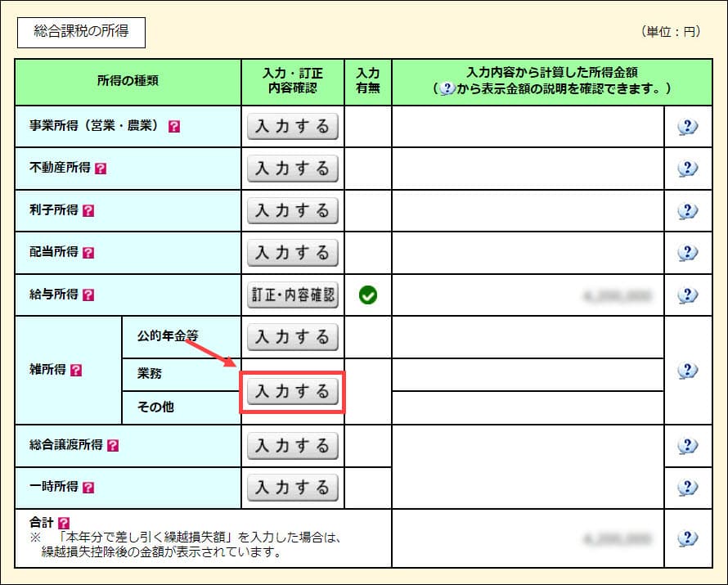Click the blue explanation icon in 給与所得 row
728x585 pixels.
click(688, 295)
